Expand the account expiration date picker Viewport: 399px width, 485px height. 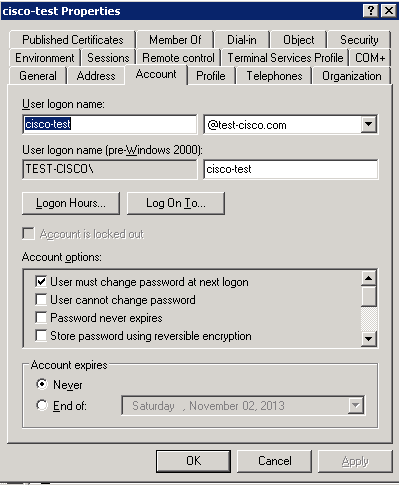click(356, 405)
